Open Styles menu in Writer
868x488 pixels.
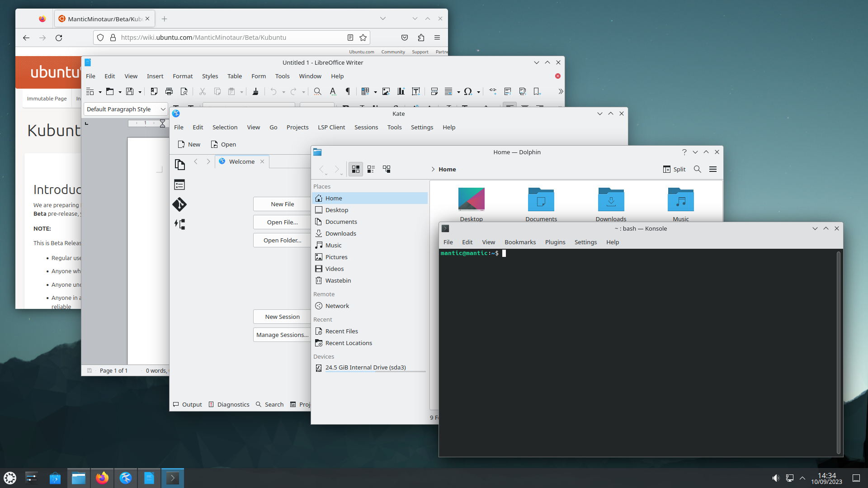click(x=210, y=76)
